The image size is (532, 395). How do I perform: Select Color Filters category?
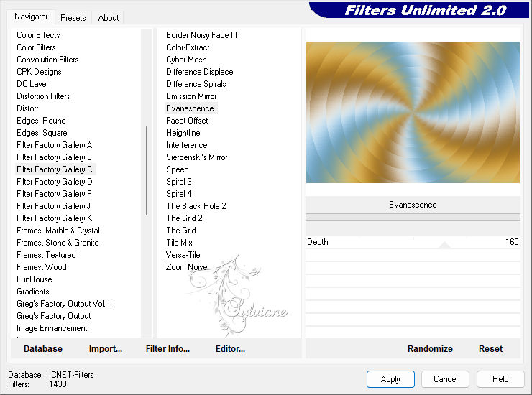pyautogui.click(x=36, y=47)
